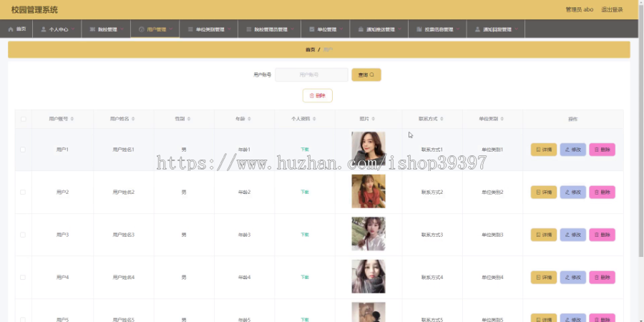Expand the chevron beside 个人中心
The image size is (644, 322).
pyautogui.click(x=73, y=29)
